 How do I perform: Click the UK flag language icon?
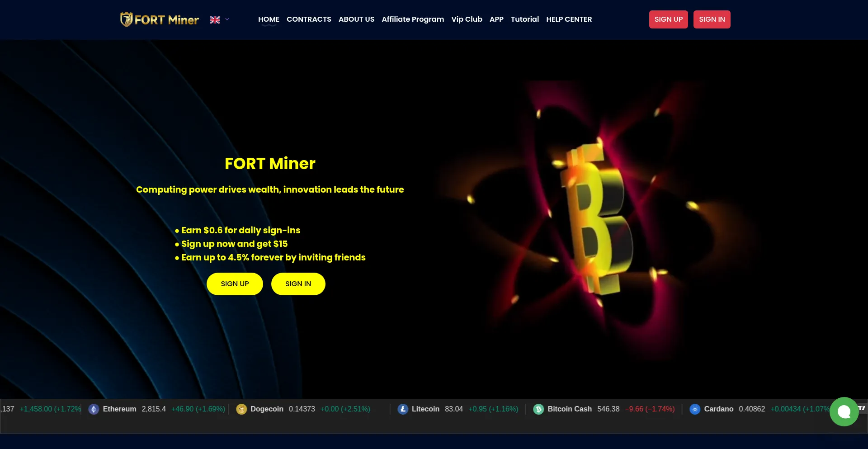pos(215,20)
